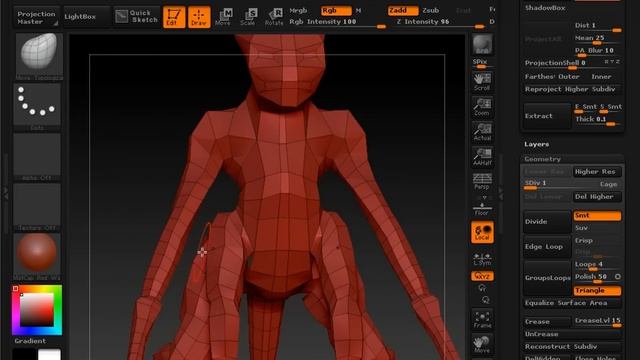Select the white secondary color swatch
640x360 pixels.
click(49, 355)
